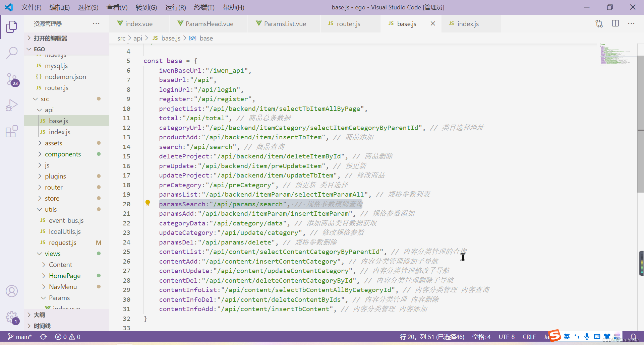The width and height of the screenshot is (644, 345).
Task: Open event-bus.js in the file tree
Action: point(66,220)
